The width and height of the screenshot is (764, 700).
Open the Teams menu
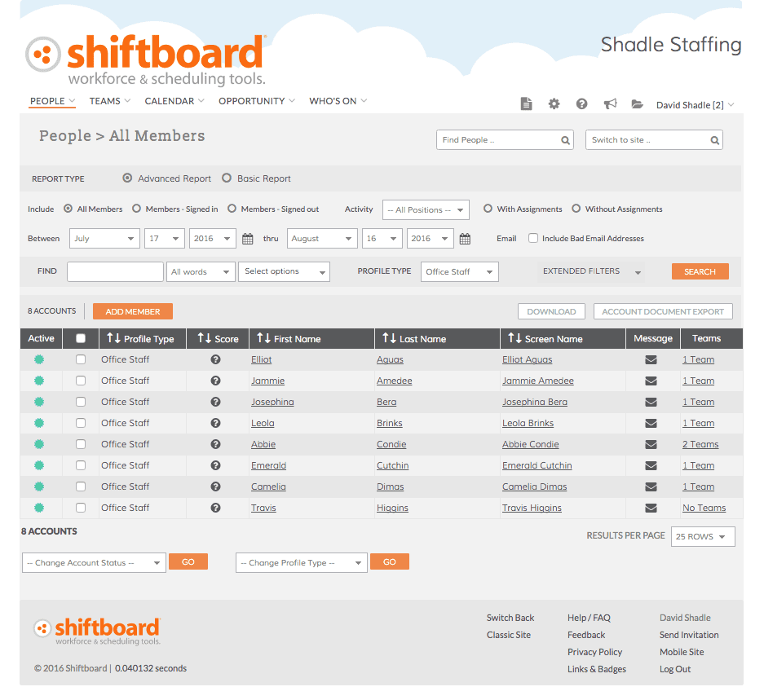click(109, 101)
